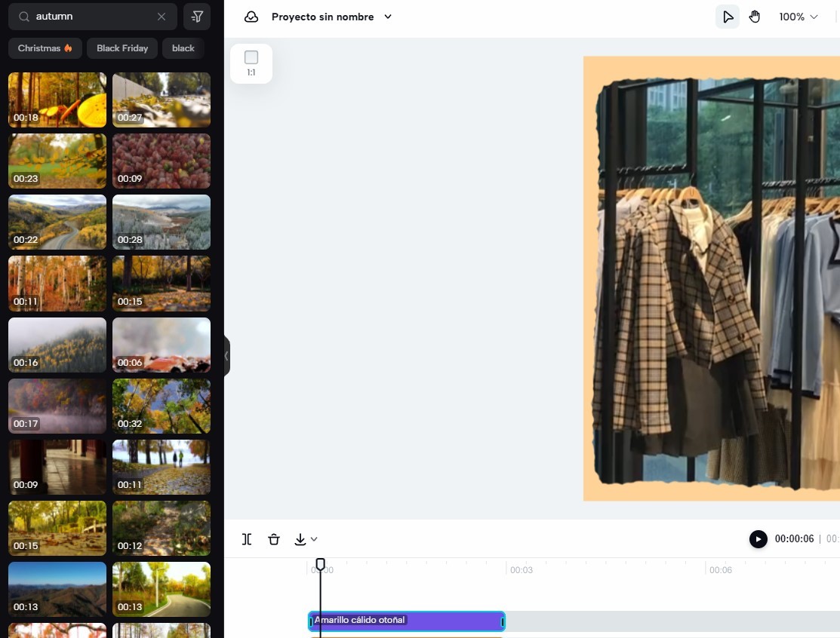Screen dimensions: 840x638
Task: Expand the download options arrow
Action: click(314, 539)
